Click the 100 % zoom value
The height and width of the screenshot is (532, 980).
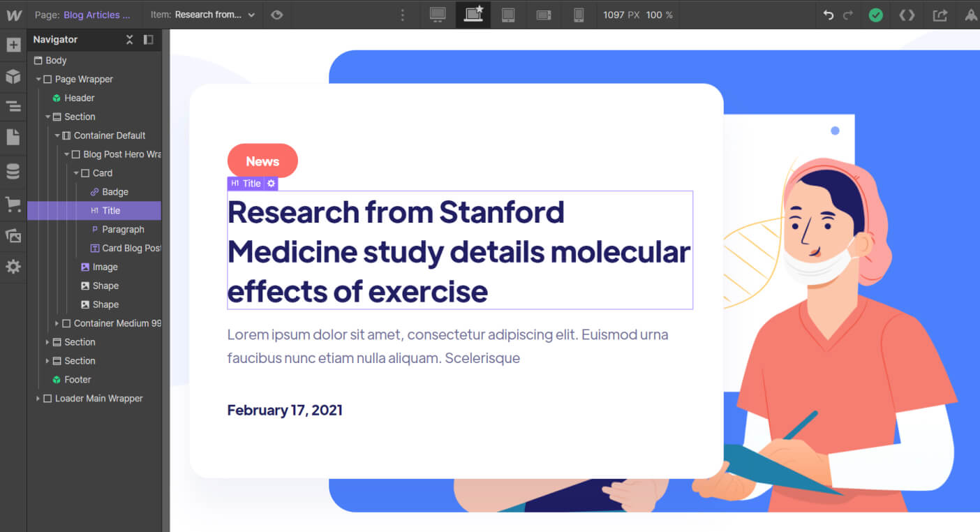pos(659,15)
